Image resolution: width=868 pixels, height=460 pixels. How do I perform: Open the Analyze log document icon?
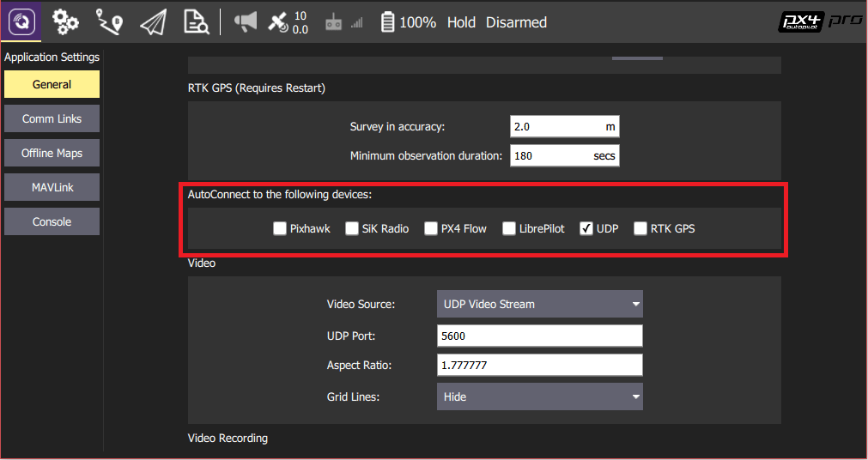(x=196, y=21)
